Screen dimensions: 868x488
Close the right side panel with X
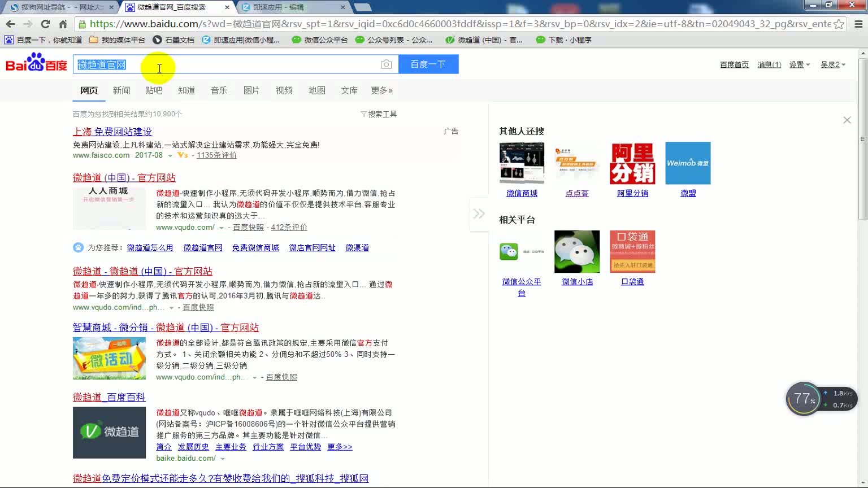847,120
